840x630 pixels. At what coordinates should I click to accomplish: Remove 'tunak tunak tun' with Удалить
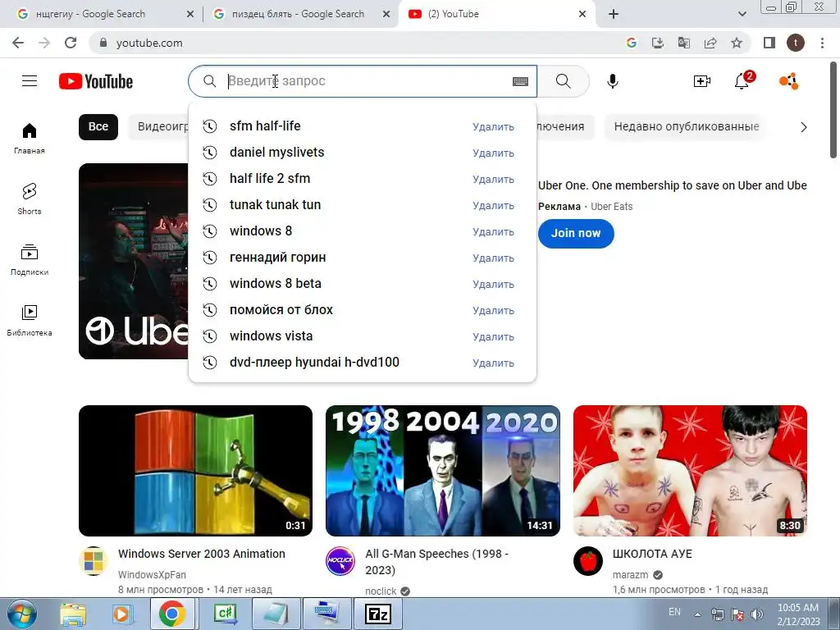(493, 205)
